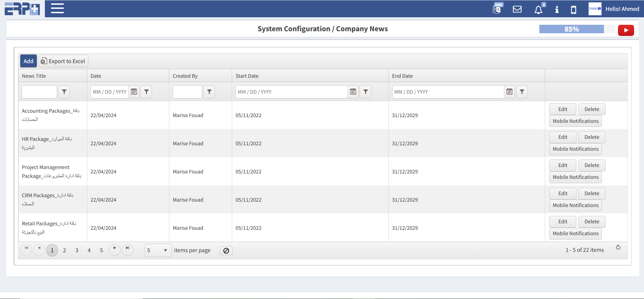Viewport: 644px width, 299px height.
Task: Click the 85% progress bar
Action: pyautogui.click(x=571, y=29)
